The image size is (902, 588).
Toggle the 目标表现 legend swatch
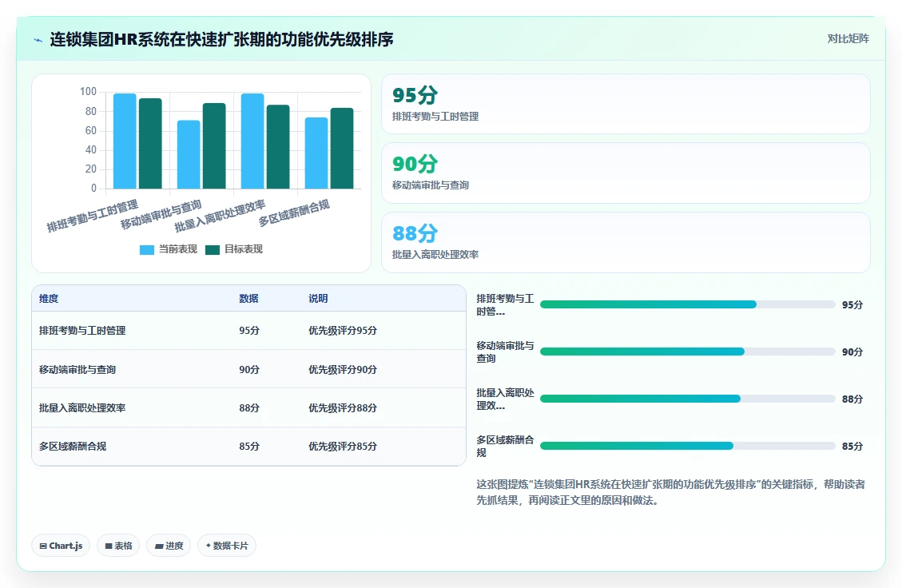213,250
